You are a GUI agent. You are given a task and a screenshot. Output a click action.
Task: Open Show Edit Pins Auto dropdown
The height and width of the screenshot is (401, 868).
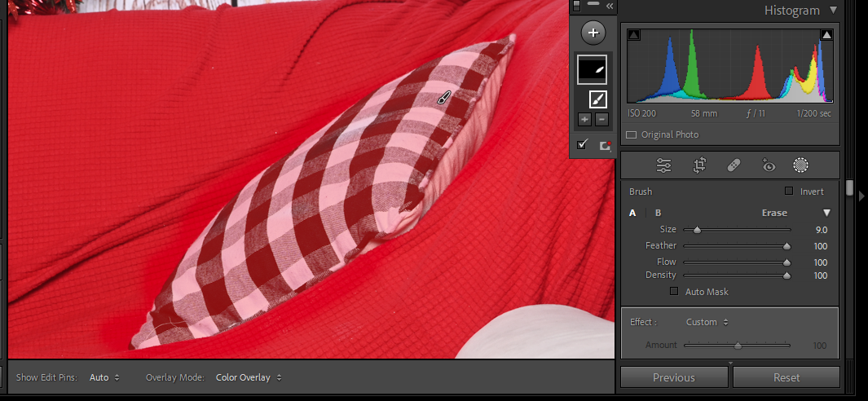click(104, 377)
